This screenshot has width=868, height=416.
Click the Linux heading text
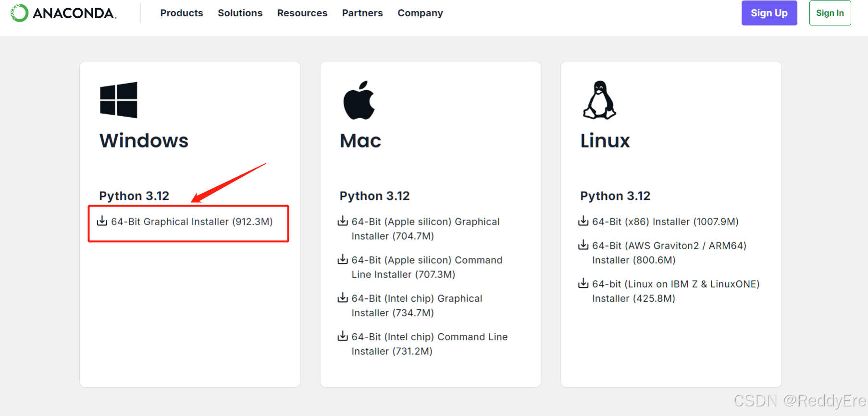[605, 141]
